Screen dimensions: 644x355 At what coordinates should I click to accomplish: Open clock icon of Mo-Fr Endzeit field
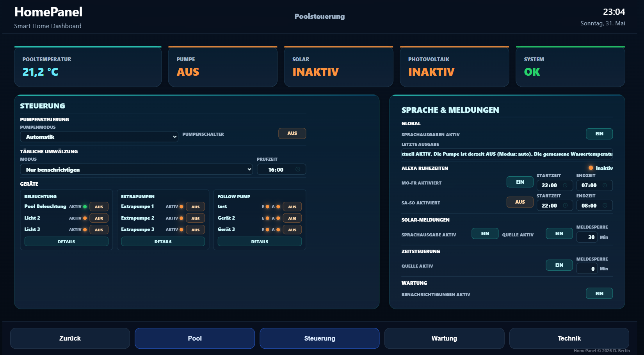[x=605, y=185]
